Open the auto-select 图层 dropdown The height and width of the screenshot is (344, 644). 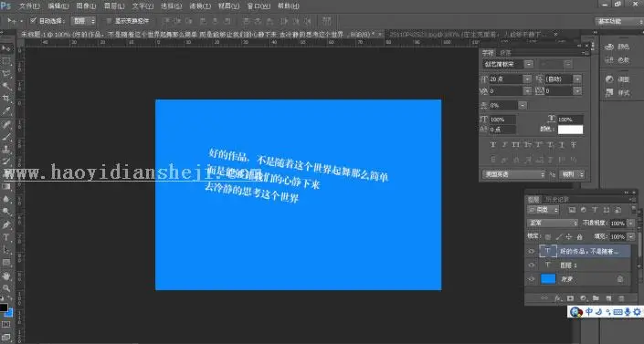(83, 20)
